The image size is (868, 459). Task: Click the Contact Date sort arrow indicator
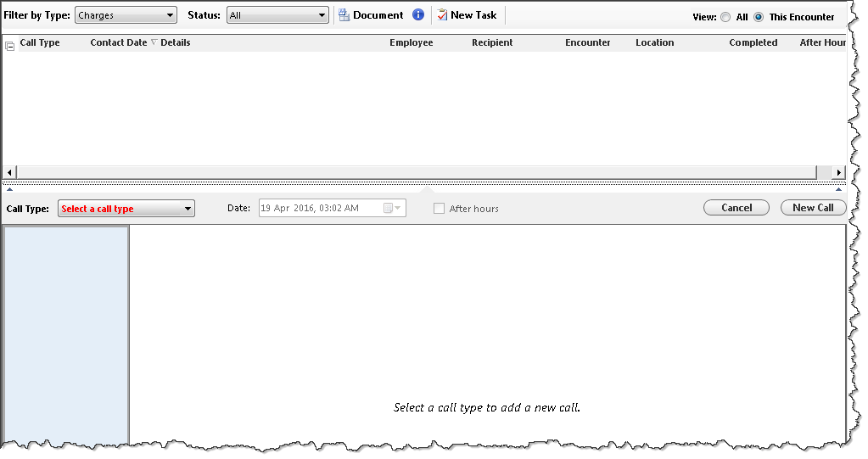[154, 42]
